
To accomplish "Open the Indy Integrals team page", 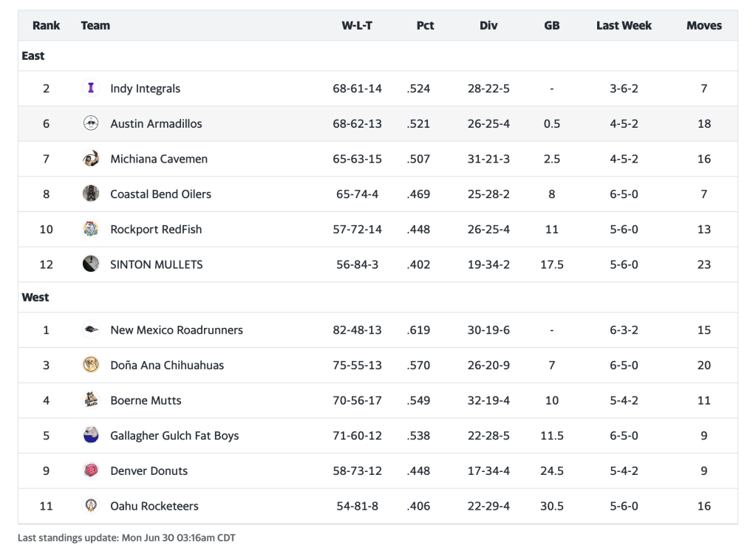I will 145,89.
